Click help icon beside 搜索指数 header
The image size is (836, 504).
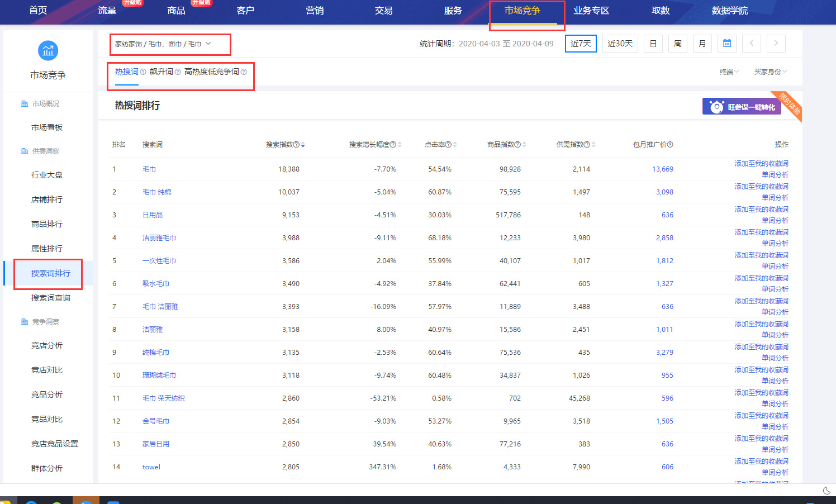click(296, 145)
